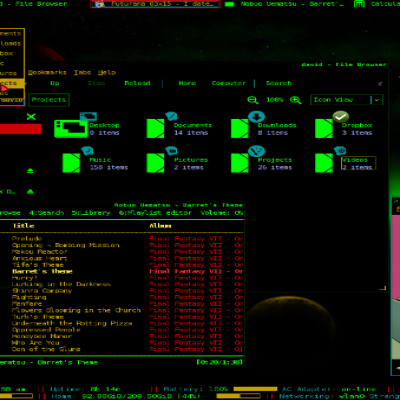Select the Downloads entry in Places menu
Viewport: 400px width, 400px height.
tap(12, 43)
